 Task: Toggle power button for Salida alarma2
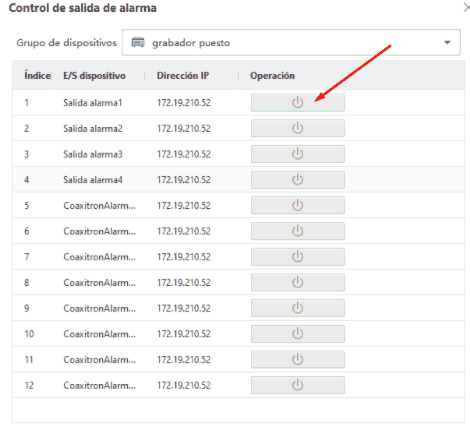(x=298, y=128)
